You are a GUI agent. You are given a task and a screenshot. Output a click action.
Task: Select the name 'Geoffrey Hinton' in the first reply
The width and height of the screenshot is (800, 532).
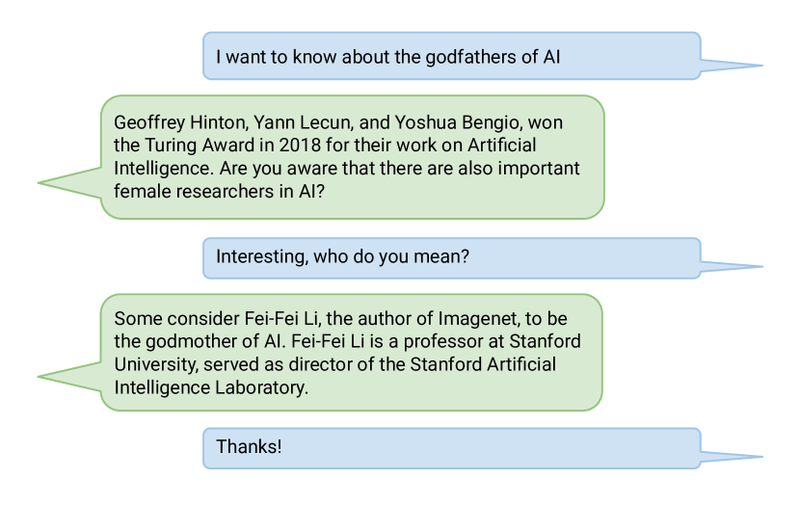(180, 122)
